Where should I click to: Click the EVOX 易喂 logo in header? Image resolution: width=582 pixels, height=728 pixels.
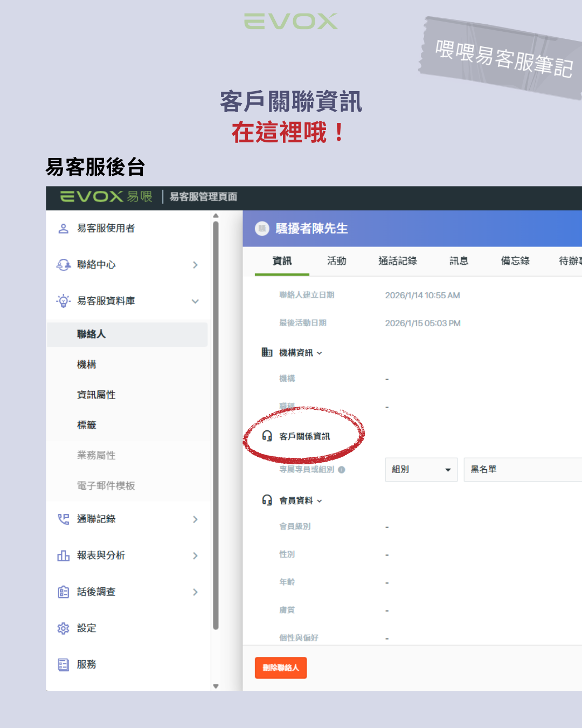coord(106,197)
